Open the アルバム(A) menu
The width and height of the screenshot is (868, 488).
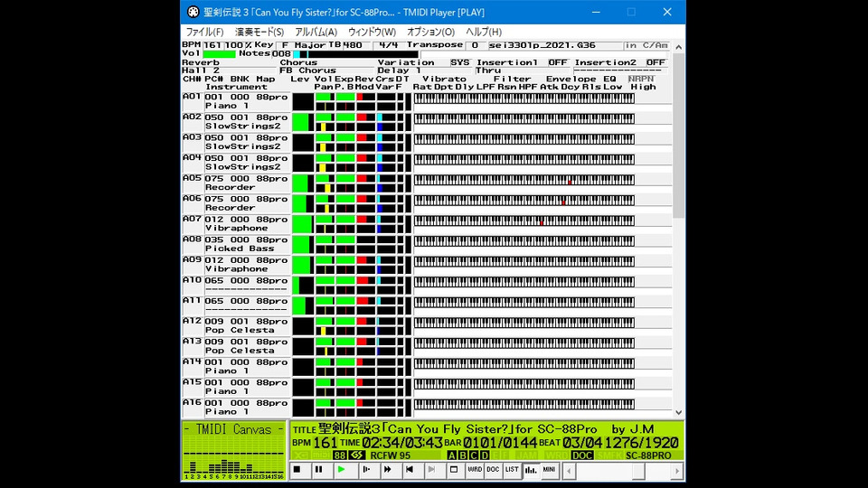(x=316, y=33)
